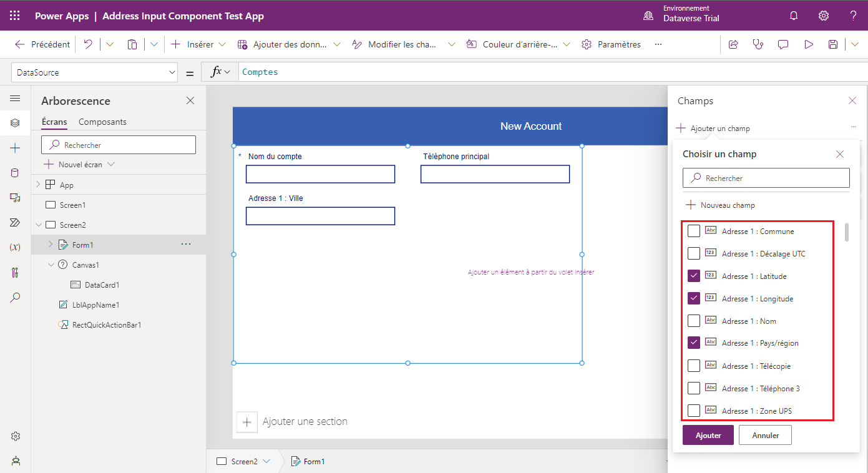Image resolution: width=868 pixels, height=473 pixels.
Task: Expand the Form1 tree node
Action: coord(51,245)
